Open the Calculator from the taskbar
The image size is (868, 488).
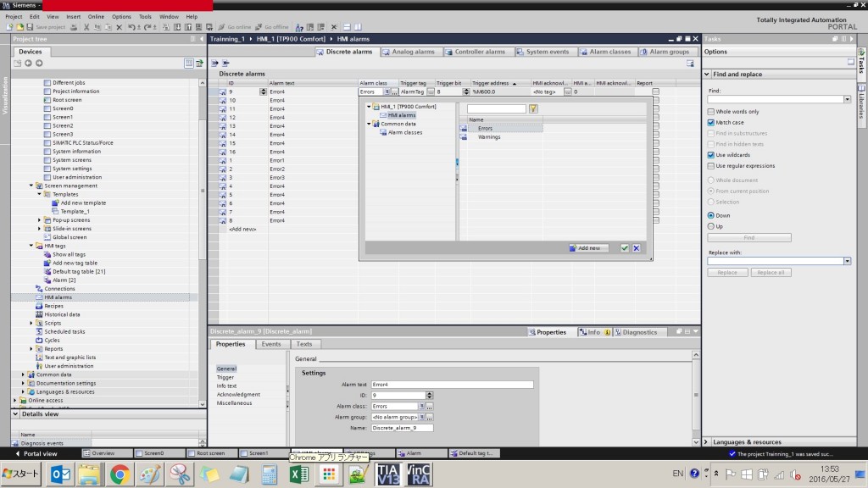tap(269, 474)
